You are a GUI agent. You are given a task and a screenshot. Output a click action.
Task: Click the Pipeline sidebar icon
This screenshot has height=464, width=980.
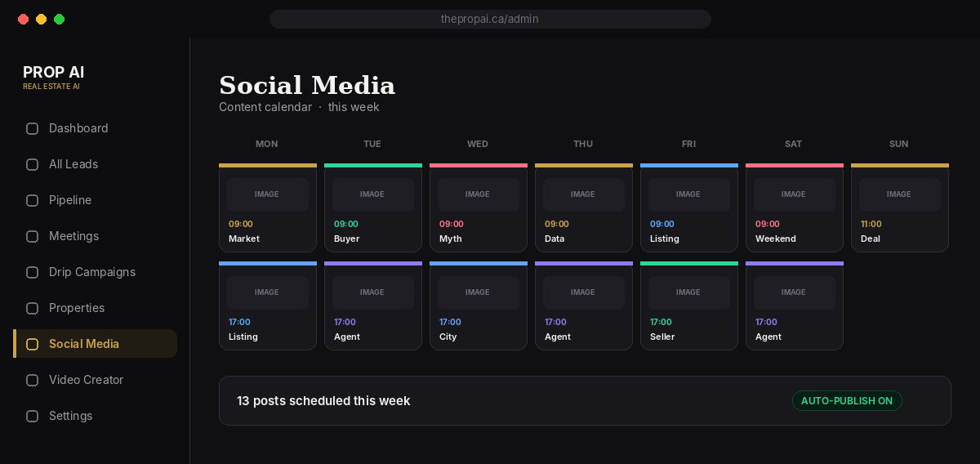coord(33,200)
